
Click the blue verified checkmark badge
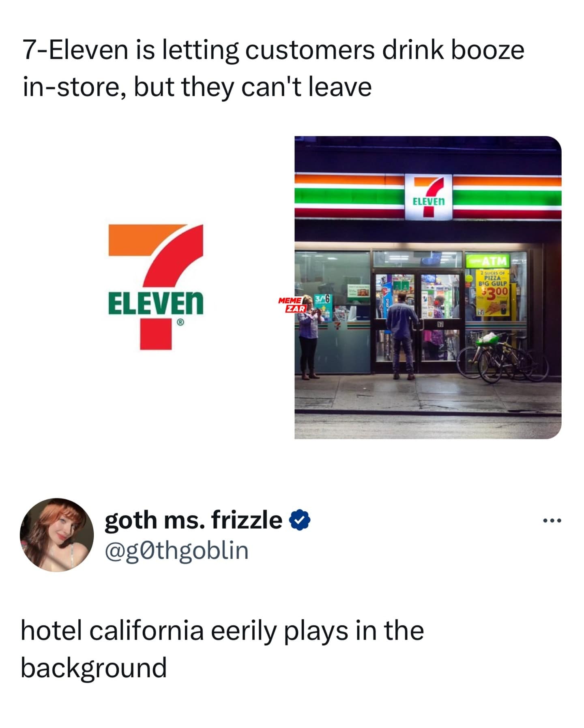click(x=299, y=520)
